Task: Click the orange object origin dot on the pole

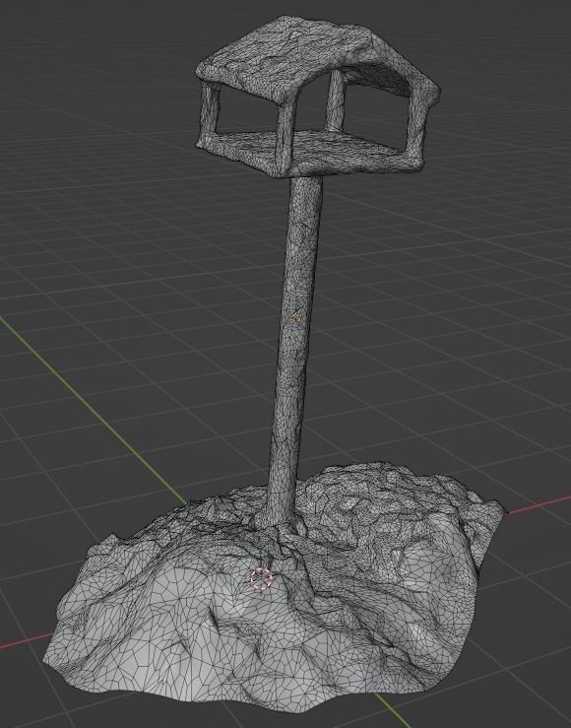Action: 297,319
